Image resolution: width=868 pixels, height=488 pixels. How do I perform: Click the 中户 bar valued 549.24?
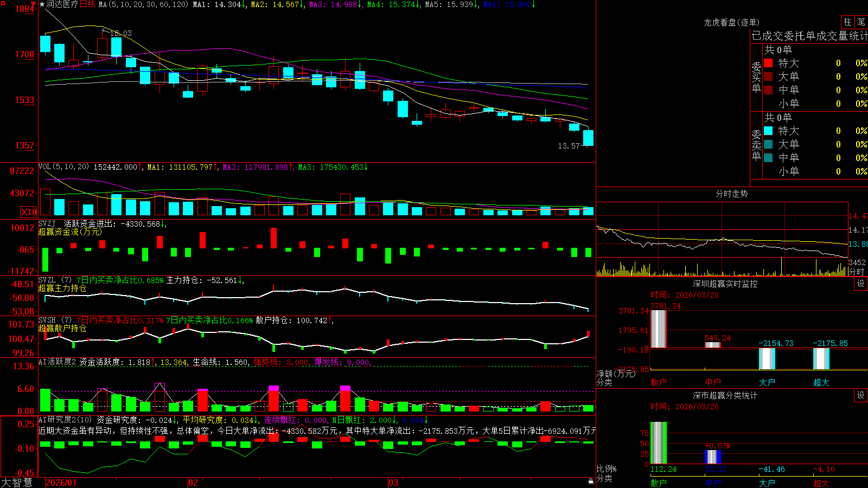point(712,345)
